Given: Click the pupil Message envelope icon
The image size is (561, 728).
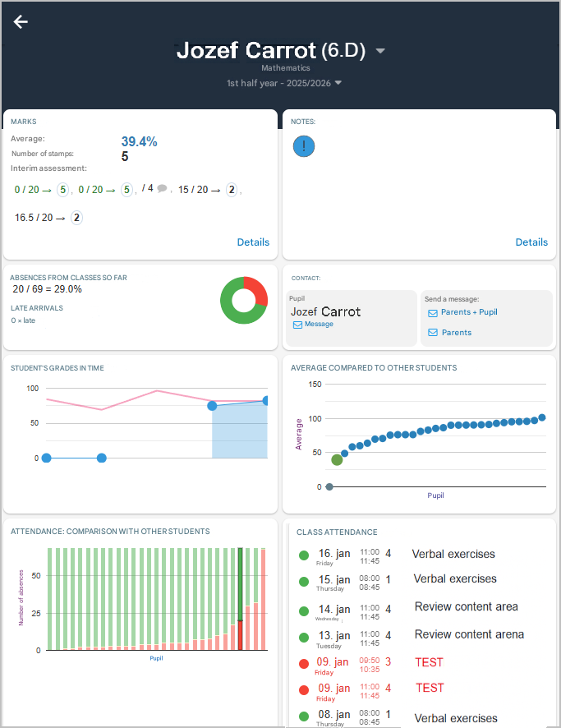Looking at the screenshot, I should click(297, 325).
